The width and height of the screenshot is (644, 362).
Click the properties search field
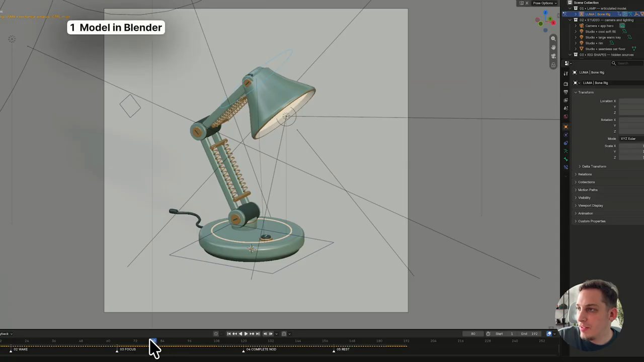[x=627, y=63]
